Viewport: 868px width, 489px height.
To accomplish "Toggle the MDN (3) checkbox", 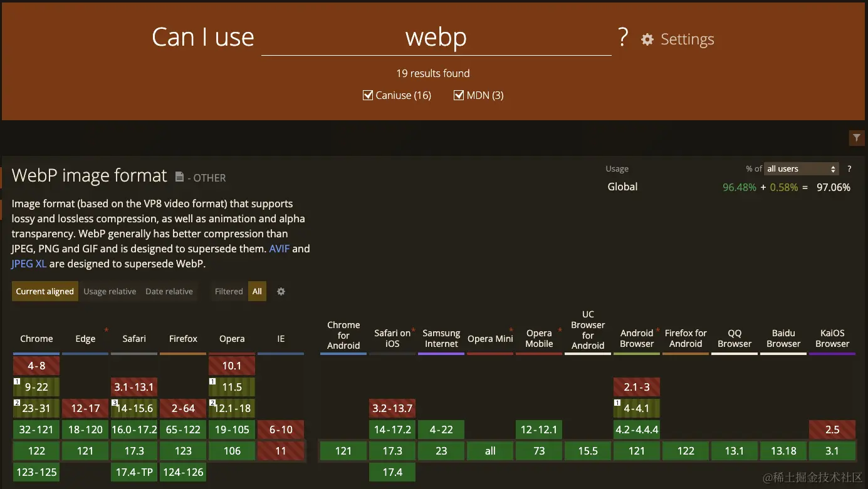I will (x=459, y=95).
